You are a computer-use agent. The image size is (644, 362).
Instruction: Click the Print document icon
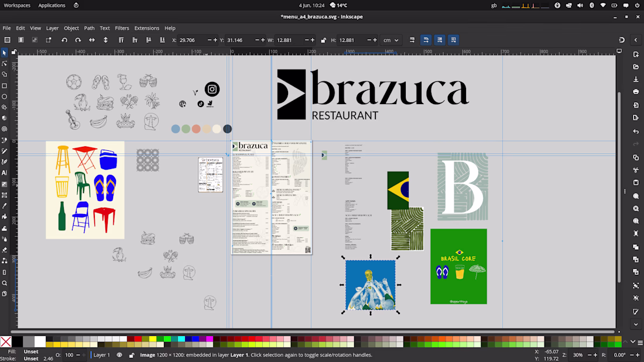(636, 92)
